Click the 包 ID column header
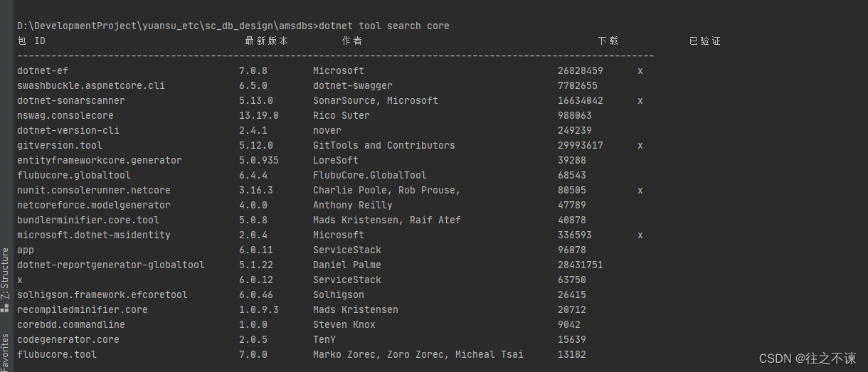868x372 pixels. pyautogui.click(x=31, y=41)
